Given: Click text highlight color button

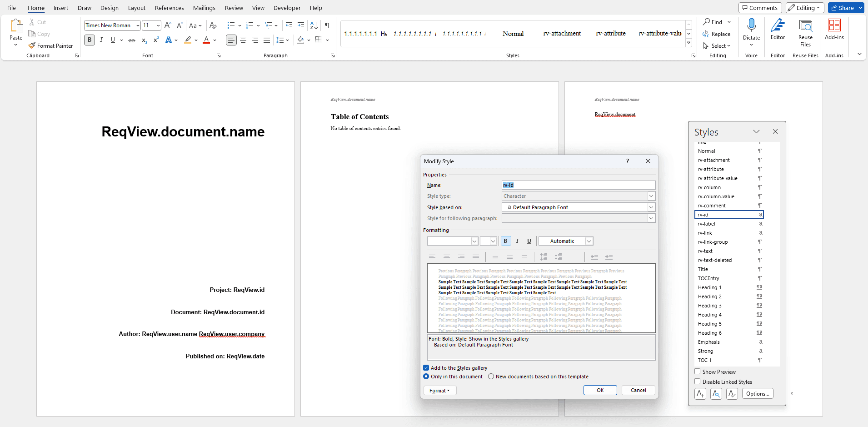Looking at the screenshot, I should 188,40.
